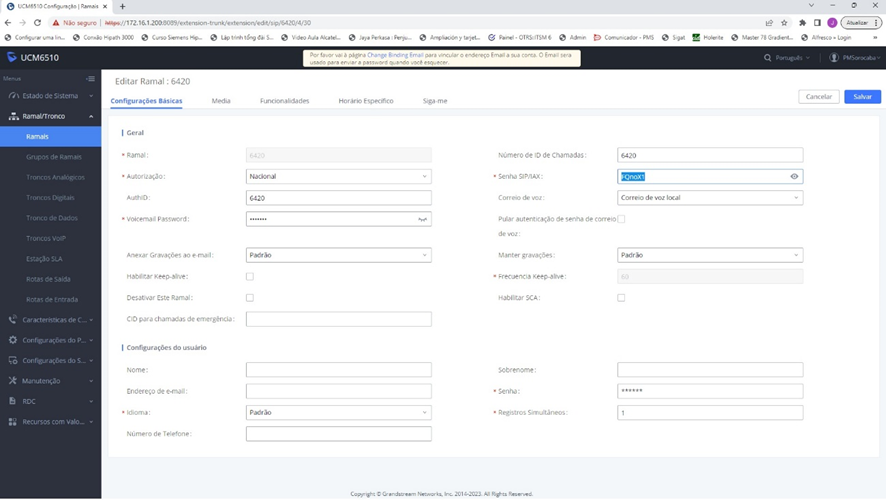Reveal Voicemail Password using its eye icon
Screen dimensions: 886x500
[x=423, y=219]
